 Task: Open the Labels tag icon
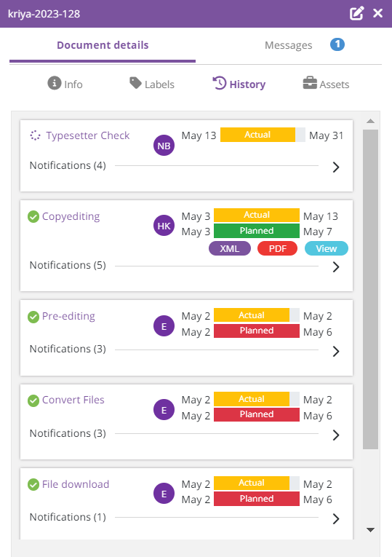coord(135,83)
